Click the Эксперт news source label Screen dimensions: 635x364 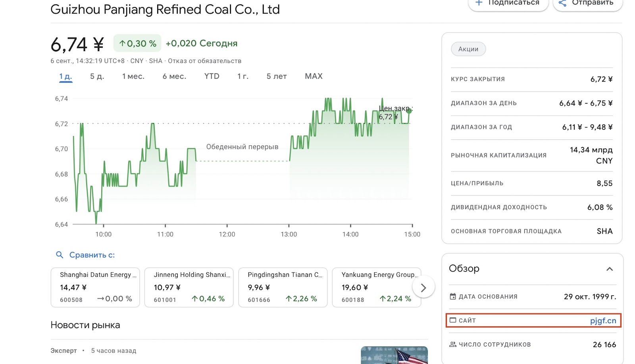tap(63, 351)
